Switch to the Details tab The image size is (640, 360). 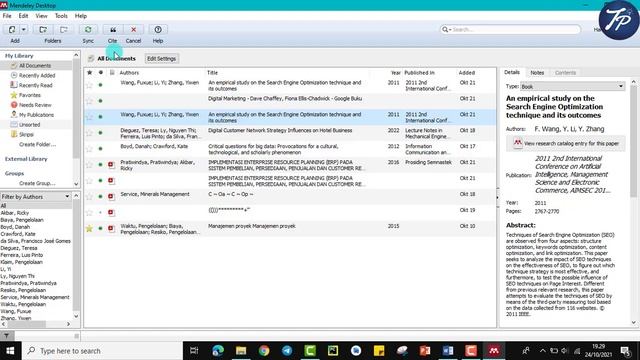512,72
